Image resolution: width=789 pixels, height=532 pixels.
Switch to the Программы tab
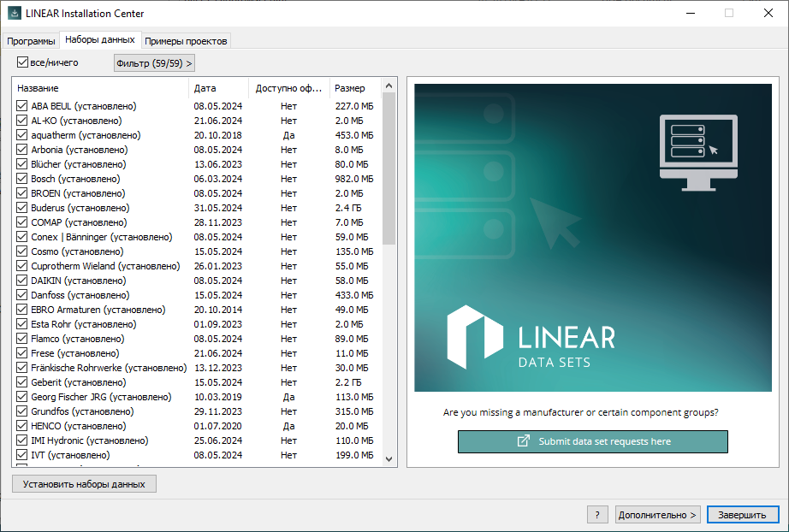[x=31, y=41]
